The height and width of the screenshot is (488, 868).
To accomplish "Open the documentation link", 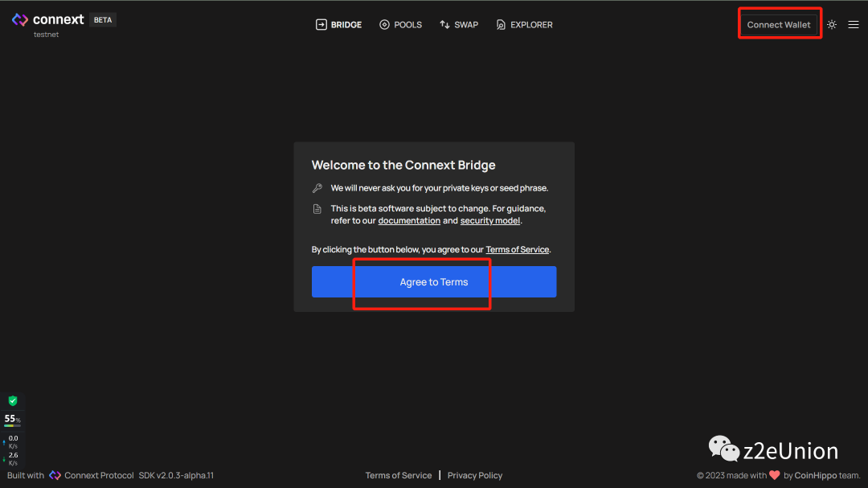I will click(x=409, y=221).
